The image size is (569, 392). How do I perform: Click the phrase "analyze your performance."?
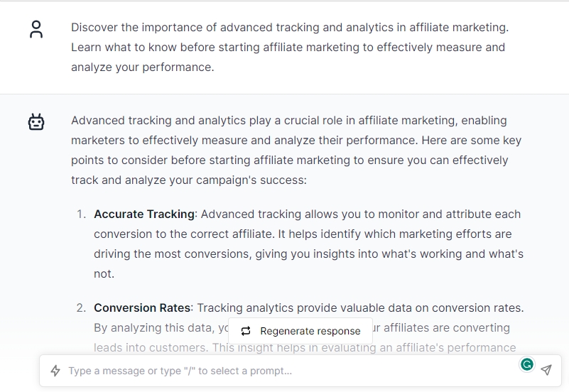pos(142,67)
